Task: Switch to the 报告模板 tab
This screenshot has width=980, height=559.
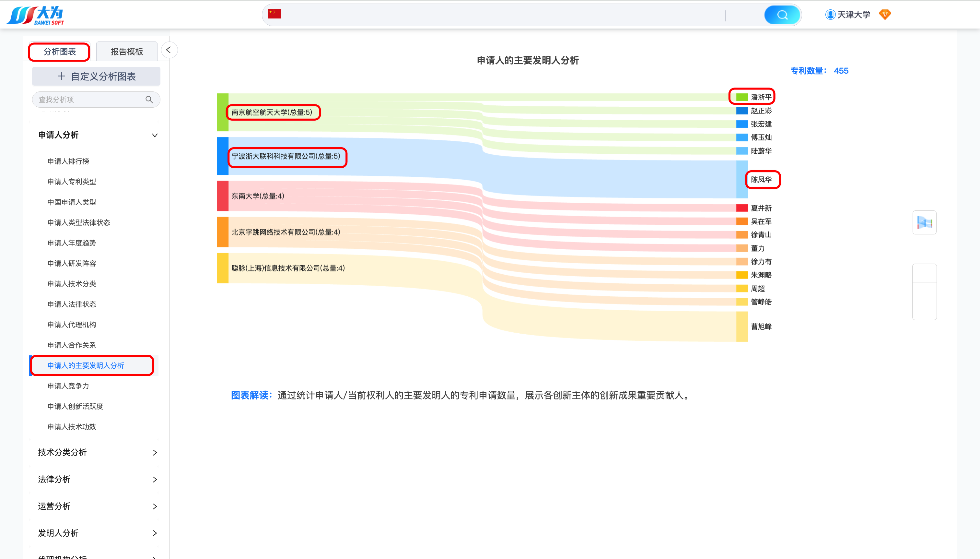Action: pyautogui.click(x=127, y=52)
